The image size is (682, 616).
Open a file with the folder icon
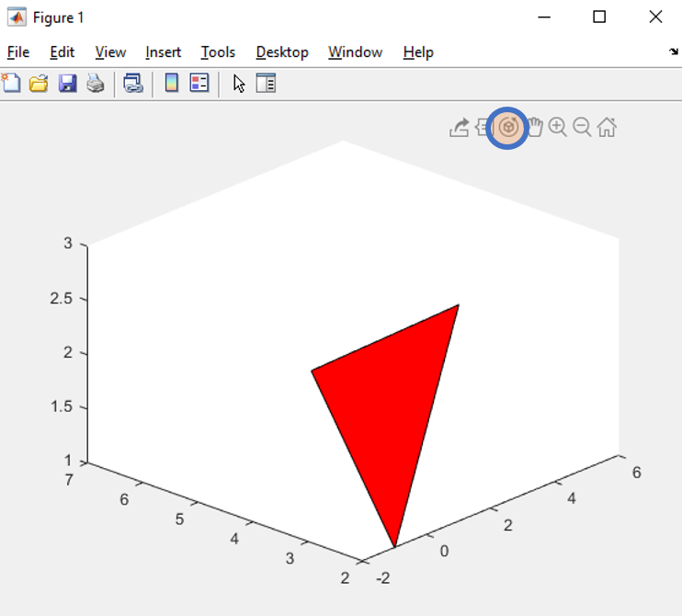[39, 83]
